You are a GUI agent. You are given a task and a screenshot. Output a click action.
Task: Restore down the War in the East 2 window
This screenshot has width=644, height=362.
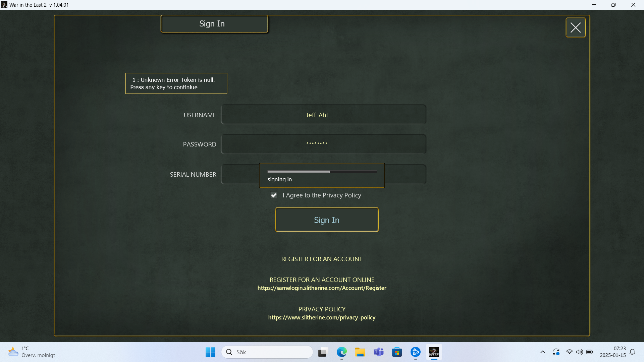[613, 5]
